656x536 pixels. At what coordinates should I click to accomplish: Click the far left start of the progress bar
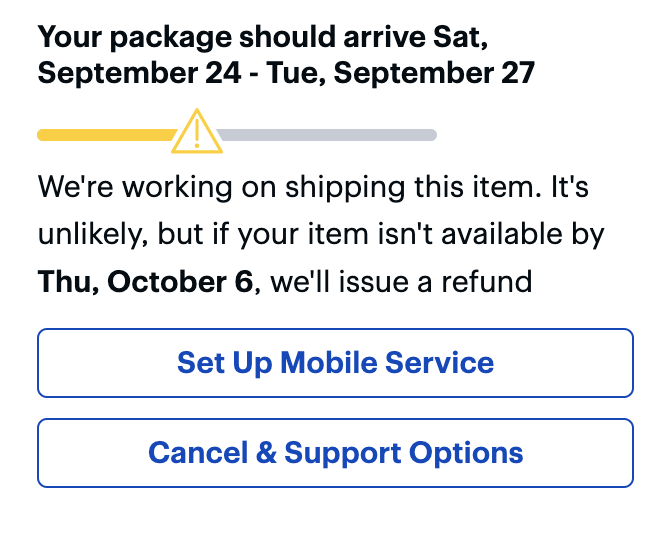[x=43, y=135]
